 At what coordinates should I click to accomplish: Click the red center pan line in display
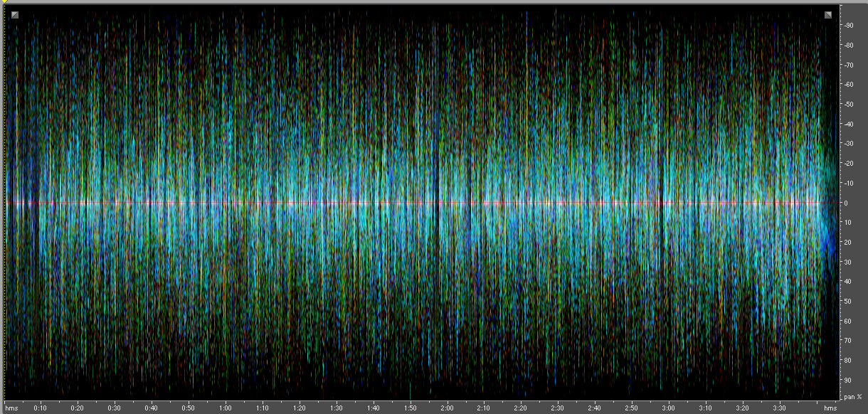tap(423, 203)
